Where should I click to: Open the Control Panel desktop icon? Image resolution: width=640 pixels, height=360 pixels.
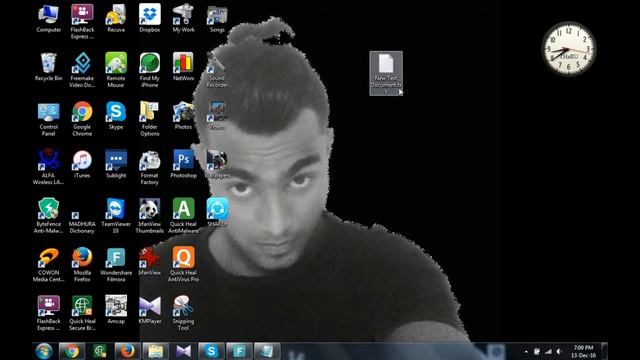49,119
